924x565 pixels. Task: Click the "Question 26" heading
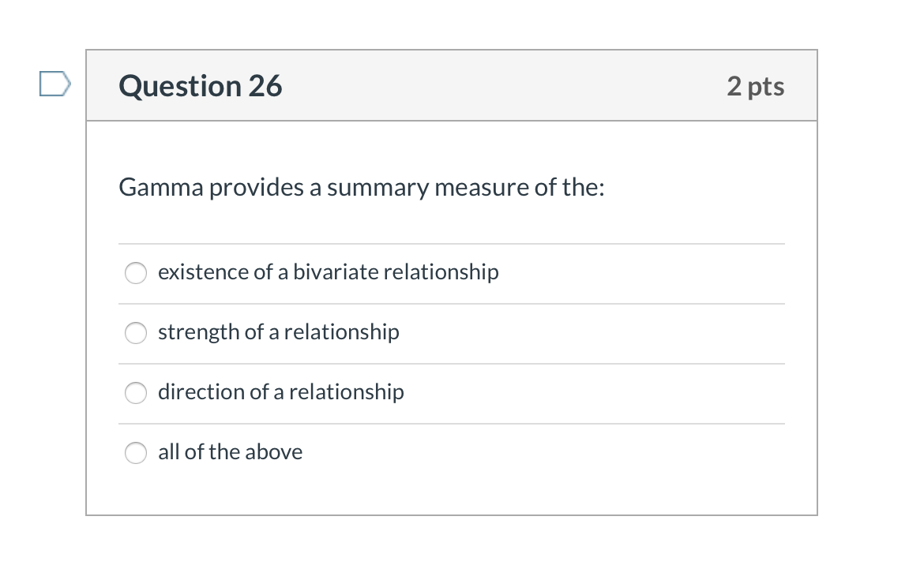click(x=201, y=86)
